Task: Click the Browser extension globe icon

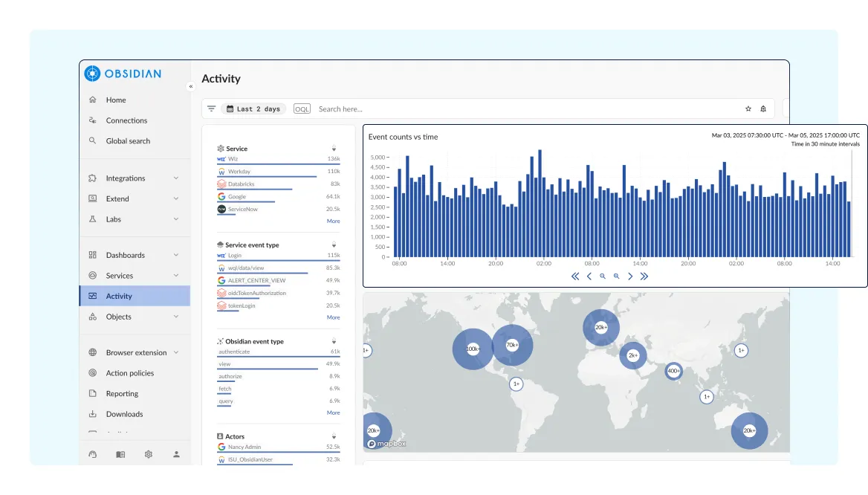Action: (92, 353)
